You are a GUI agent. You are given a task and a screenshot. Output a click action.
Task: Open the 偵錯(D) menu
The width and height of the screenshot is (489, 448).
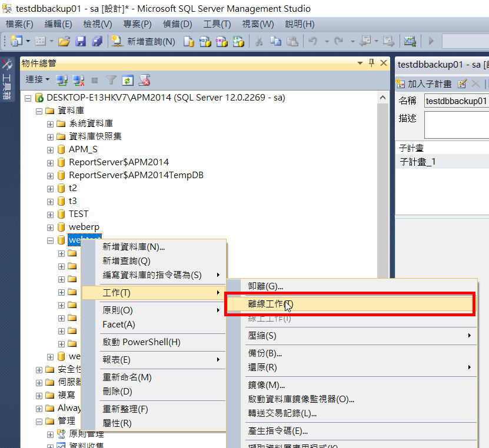pos(178,24)
